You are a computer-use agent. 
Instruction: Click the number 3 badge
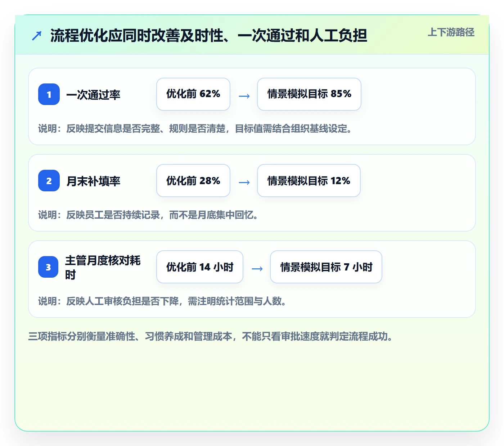[x=48, y=267]
